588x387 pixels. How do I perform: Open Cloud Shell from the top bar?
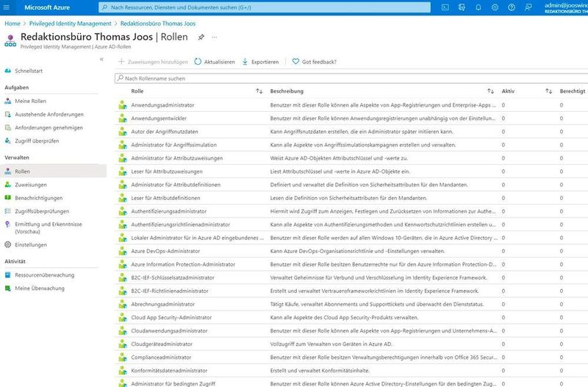(x=445, y=7)
